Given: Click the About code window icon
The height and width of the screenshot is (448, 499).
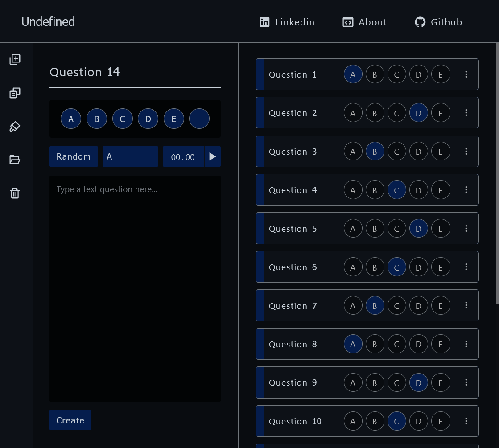Looking at the screenshot, I should point(348,22).
